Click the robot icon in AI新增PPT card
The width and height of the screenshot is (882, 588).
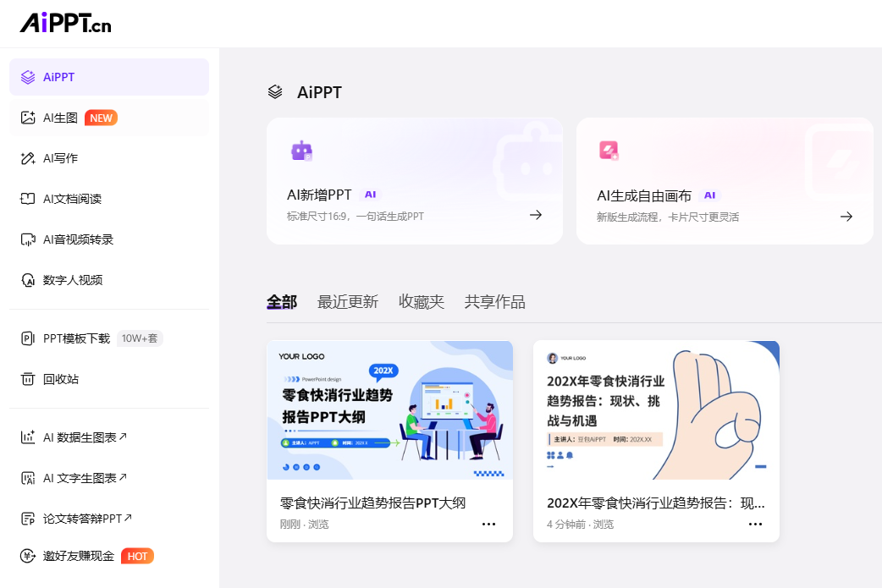[302, 151]
